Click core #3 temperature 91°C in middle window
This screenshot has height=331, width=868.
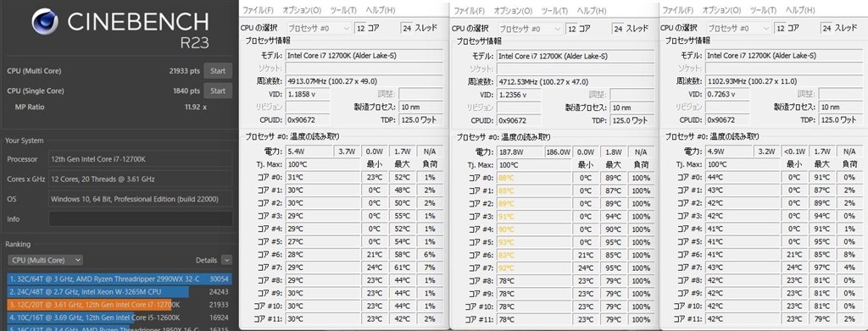click(535, 216)
